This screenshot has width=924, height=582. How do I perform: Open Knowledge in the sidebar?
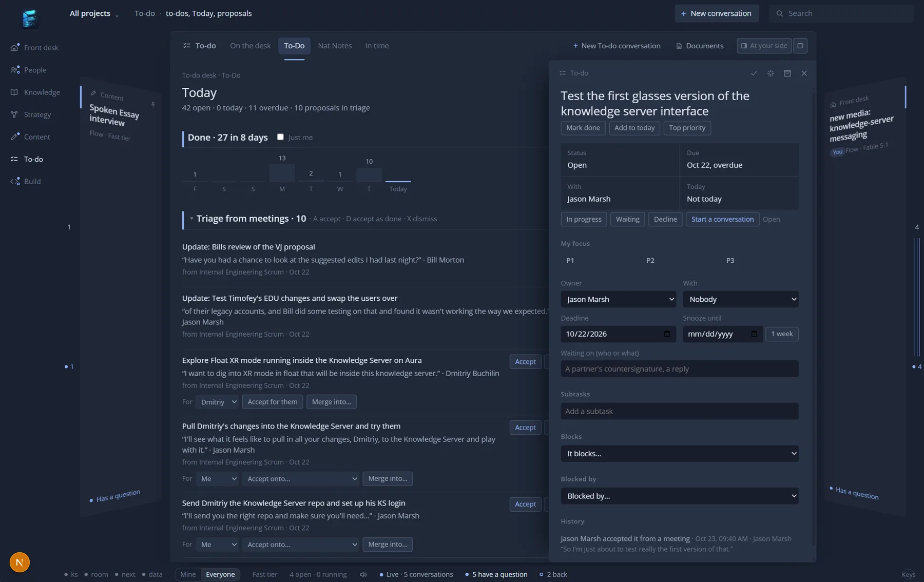tap(35, 92)
